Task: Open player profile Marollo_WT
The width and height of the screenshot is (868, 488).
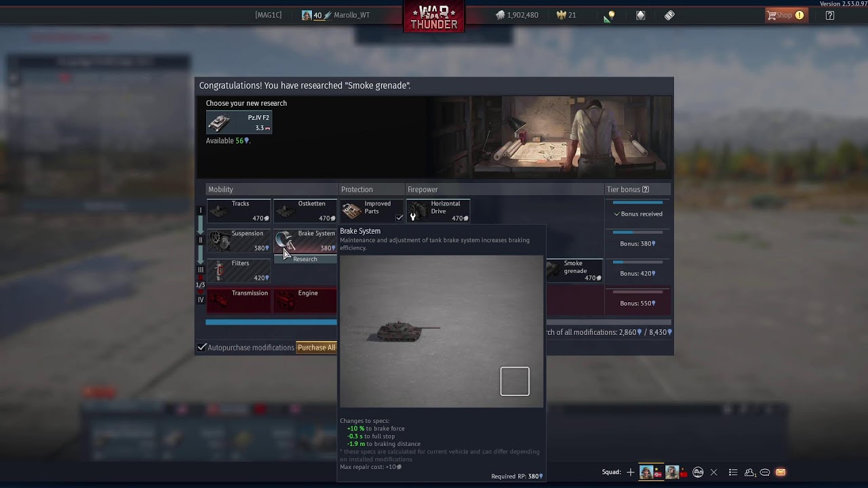Action: [x=336, y=15]
